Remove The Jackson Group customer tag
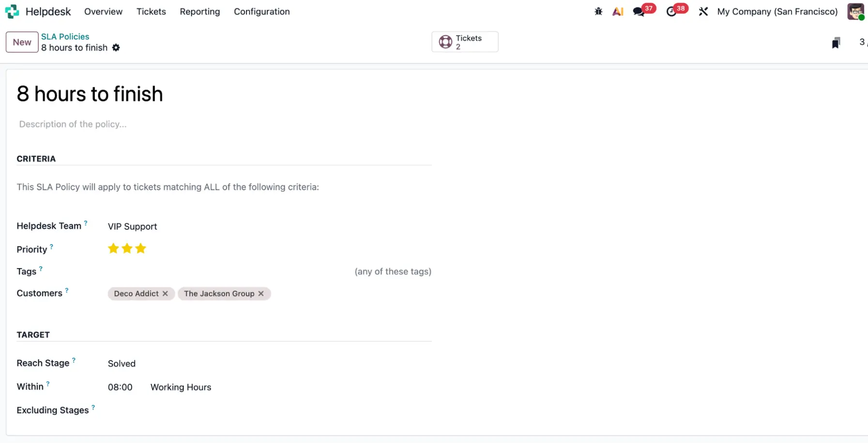868x443 pixels. (261, 293)
